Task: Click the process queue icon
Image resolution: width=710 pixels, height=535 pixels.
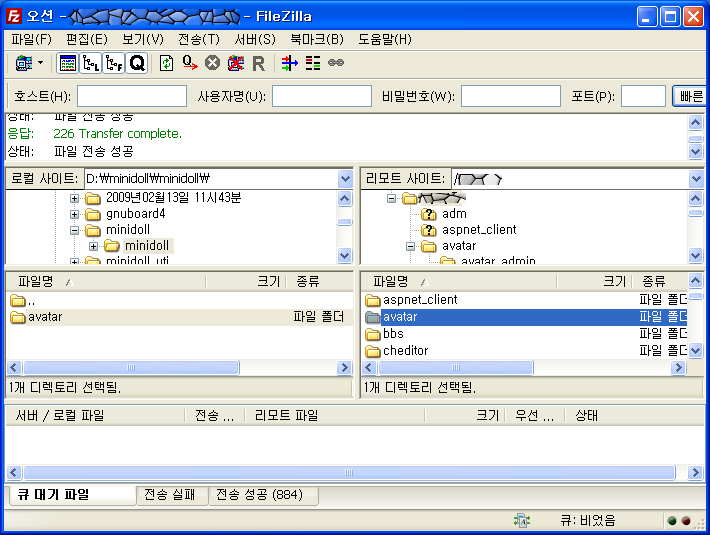Action: point(190,63)
